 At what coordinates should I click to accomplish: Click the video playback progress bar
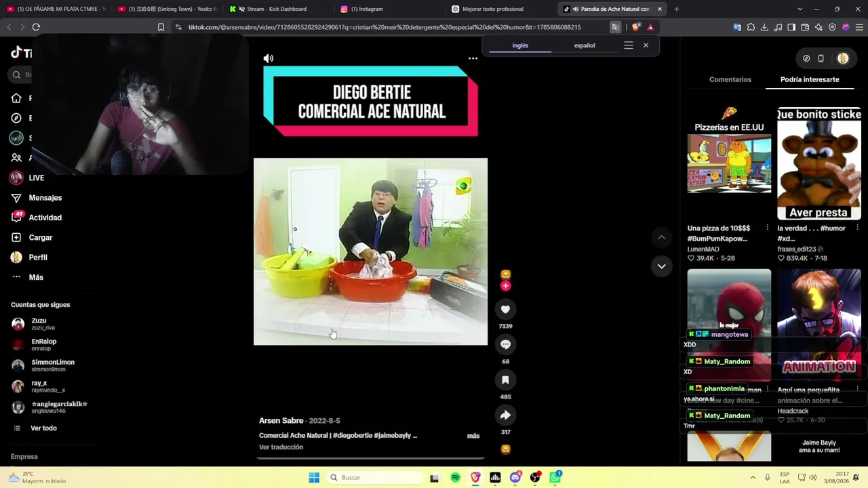pyautogui.click(x=370, y=458)
